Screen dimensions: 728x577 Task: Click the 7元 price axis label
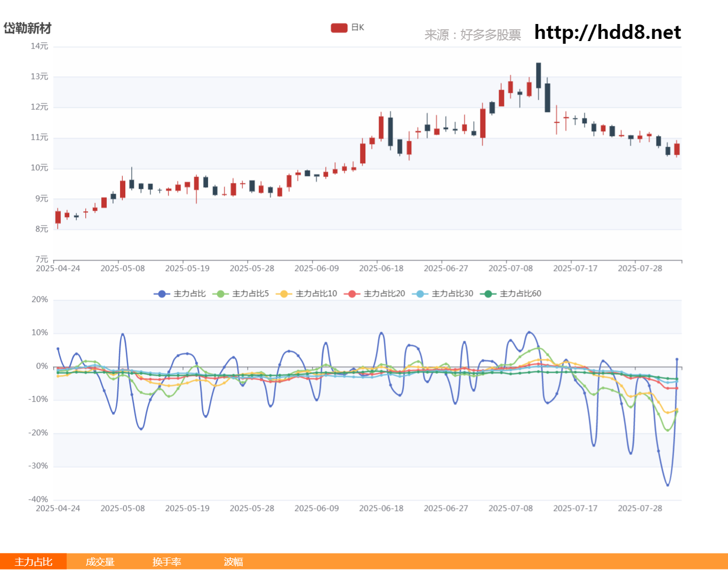tap(42, 260)
